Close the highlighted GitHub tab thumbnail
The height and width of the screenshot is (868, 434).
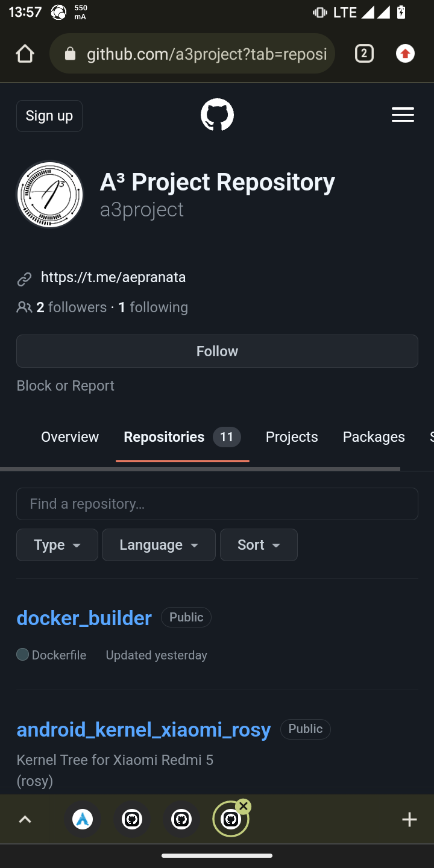[x=244, y=805]
